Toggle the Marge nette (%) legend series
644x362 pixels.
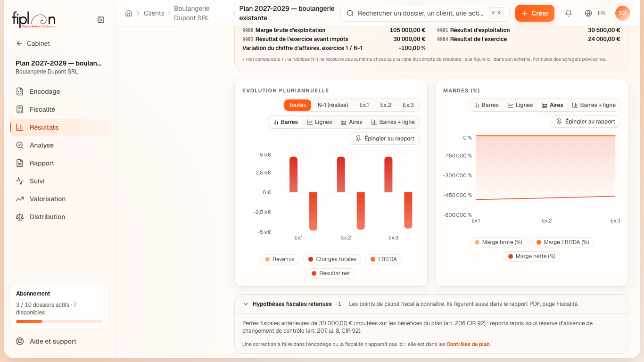[x=532, y=256]
